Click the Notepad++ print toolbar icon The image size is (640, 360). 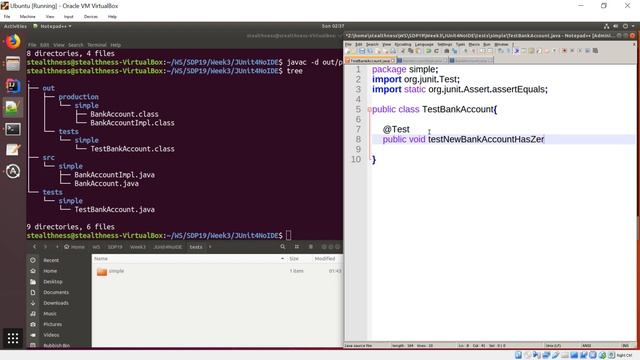393,51
